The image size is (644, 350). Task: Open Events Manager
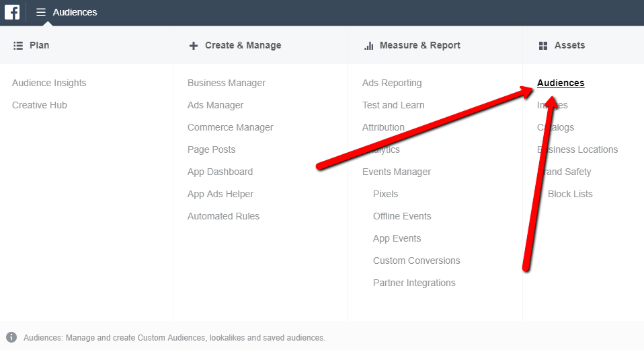click(397, 172)
